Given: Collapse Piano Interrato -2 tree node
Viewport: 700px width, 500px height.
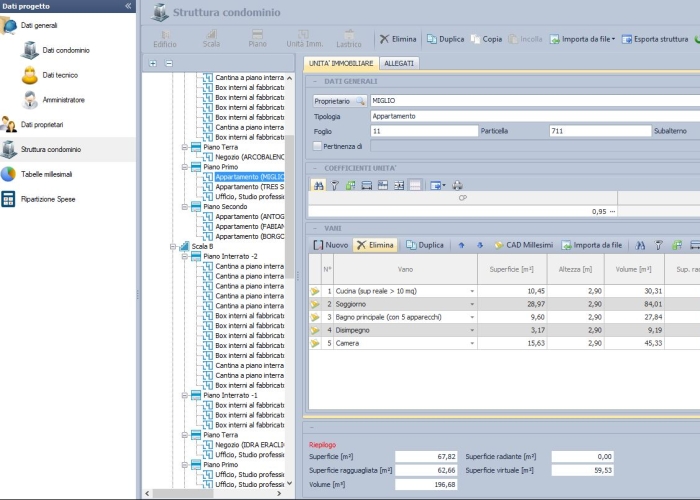Looking at the screenshot, I should click(x=184, y=256).
